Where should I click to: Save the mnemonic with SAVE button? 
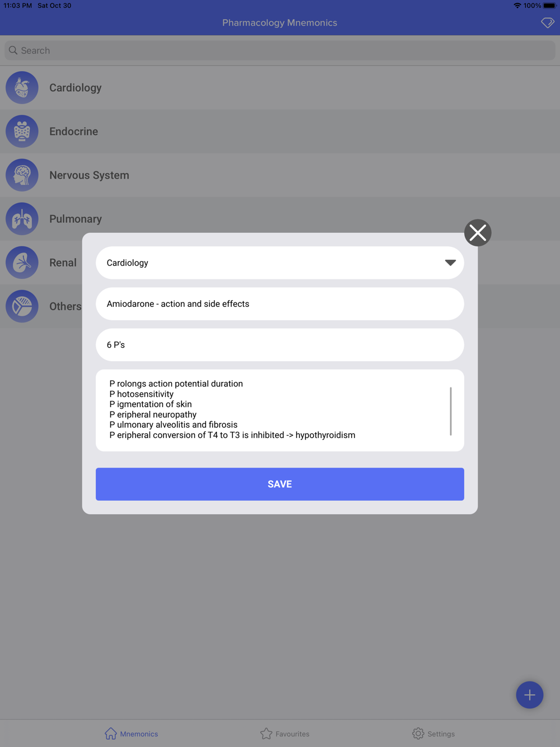[x=280, y=484]
